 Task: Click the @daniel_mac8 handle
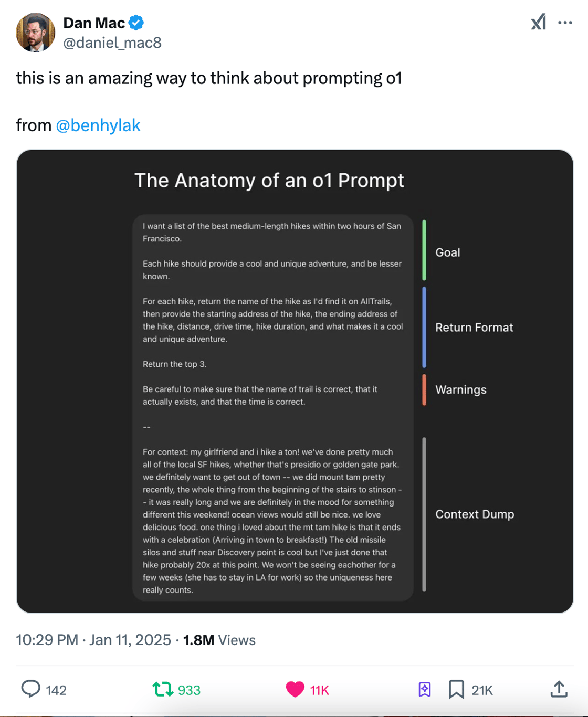click(x=112, y=43)
